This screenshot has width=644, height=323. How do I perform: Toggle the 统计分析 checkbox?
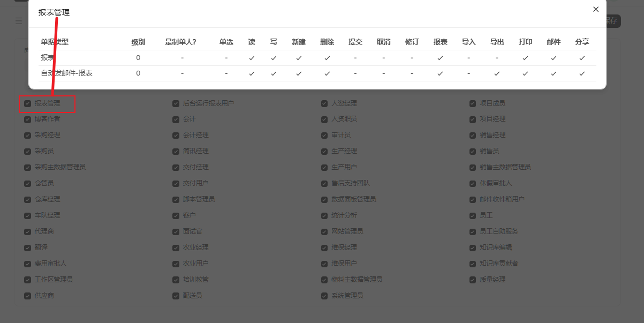tap(324, 215)
